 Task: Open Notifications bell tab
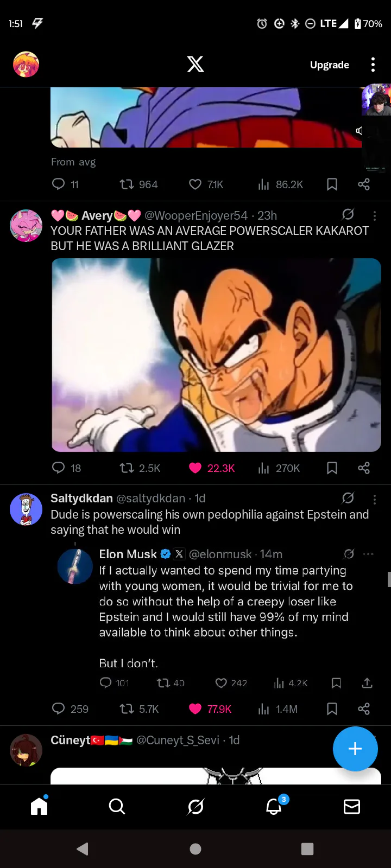[274, 807]
